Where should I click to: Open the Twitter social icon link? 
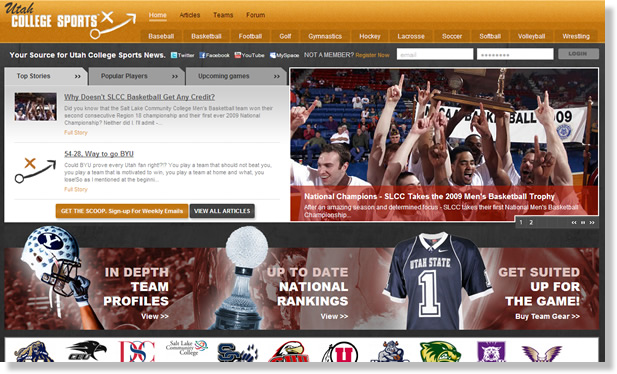182,55
